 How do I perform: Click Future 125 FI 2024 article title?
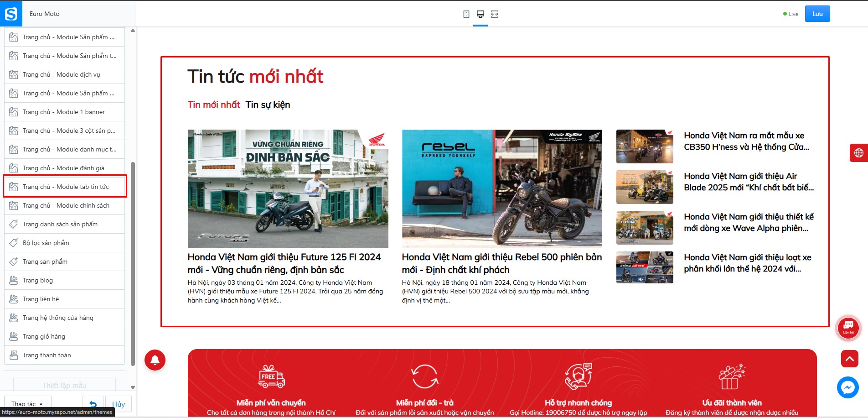coord(284,263)
